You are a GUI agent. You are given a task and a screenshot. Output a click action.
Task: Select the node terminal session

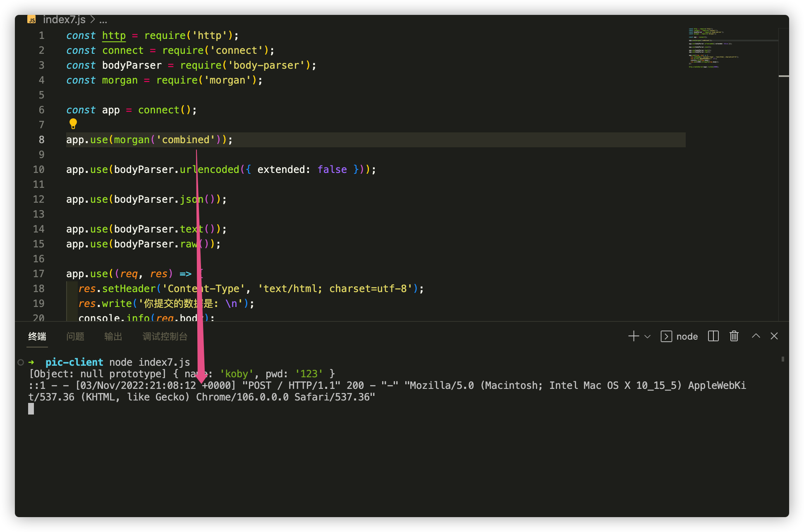click(x=679, y=336)
